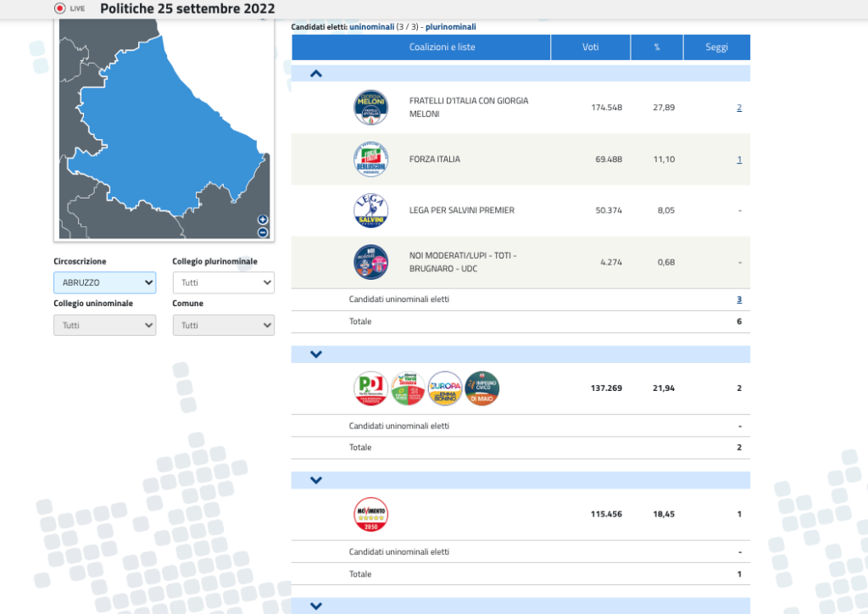Open the Collegio plurinominale dropdown
The image size is (868, 614).
(224, 282)
